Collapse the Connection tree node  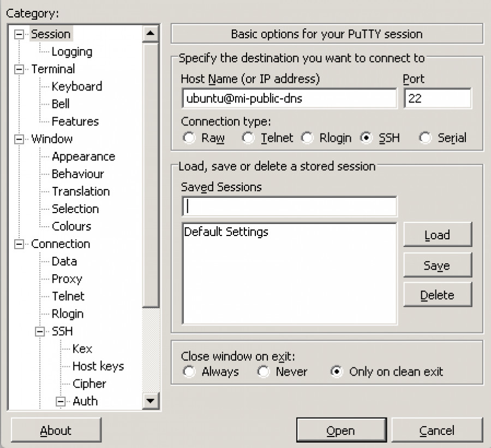coord(19,244)
